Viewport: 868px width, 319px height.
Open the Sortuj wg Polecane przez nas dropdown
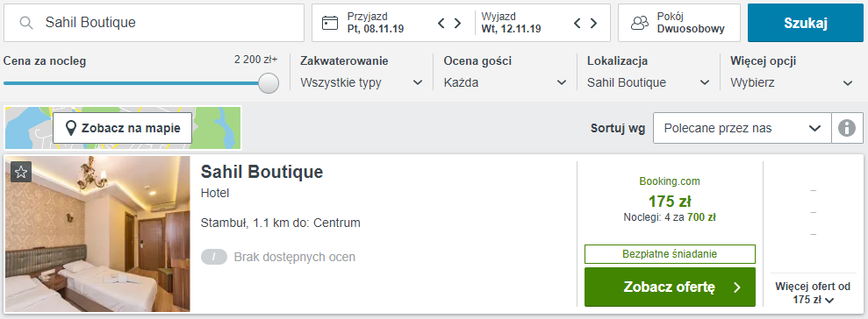point(742,128)
